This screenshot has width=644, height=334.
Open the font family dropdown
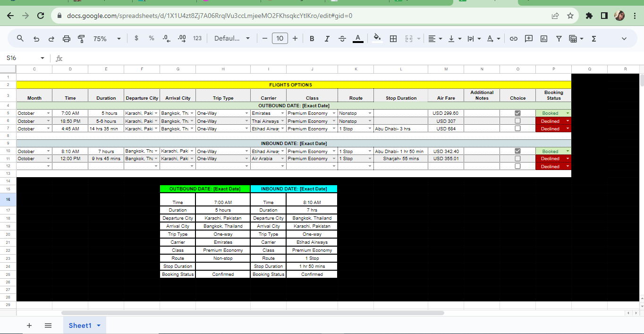(x=232, y=39)
